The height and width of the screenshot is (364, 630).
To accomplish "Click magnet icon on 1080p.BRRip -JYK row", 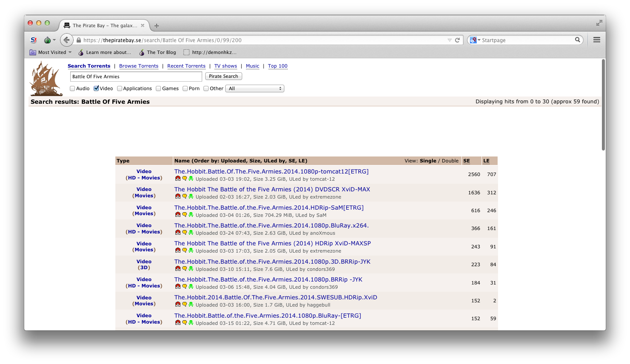I will (x=178, y=287).
